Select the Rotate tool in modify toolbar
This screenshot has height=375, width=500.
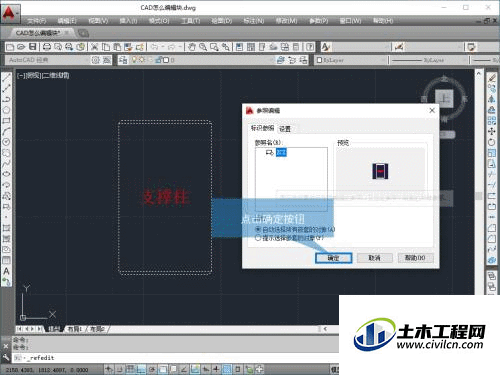click(x=492, y=142)
